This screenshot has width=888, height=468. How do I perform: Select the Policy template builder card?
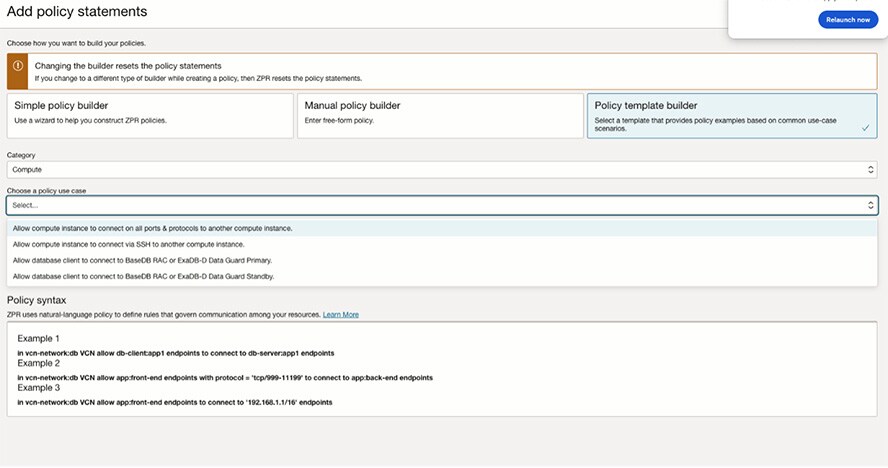731,115
